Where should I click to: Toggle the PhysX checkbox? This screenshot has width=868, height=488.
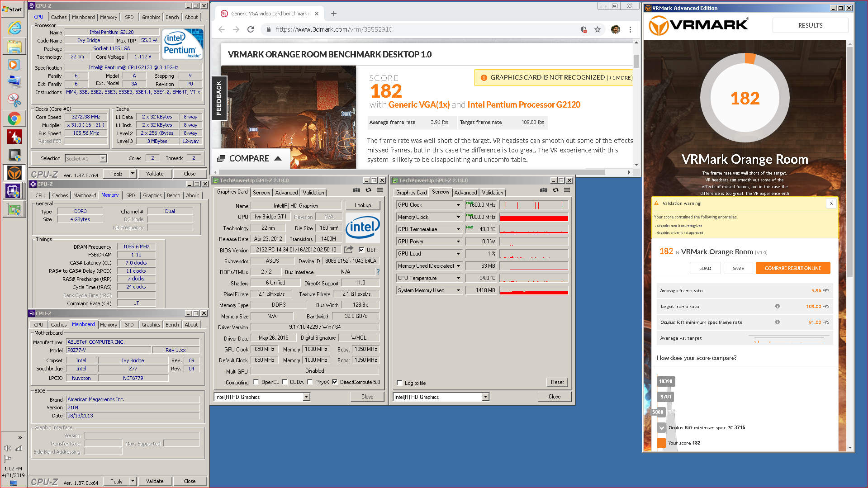point(310,382)
